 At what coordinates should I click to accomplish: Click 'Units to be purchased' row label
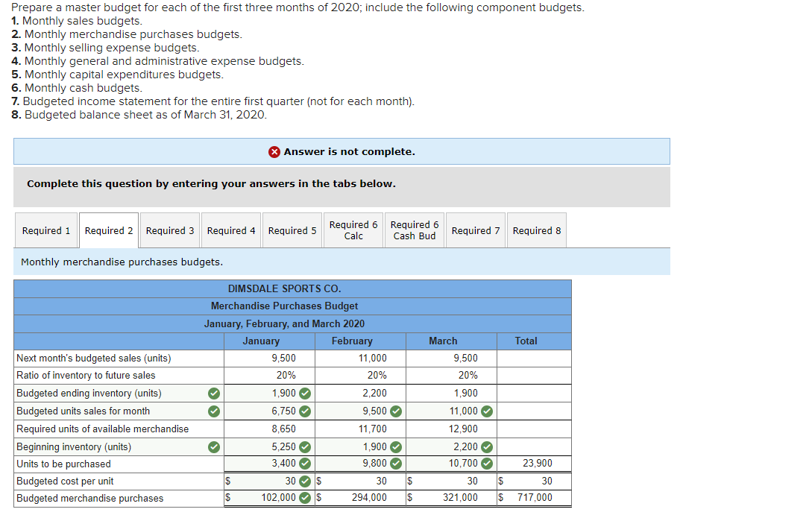tap(63, 464)
